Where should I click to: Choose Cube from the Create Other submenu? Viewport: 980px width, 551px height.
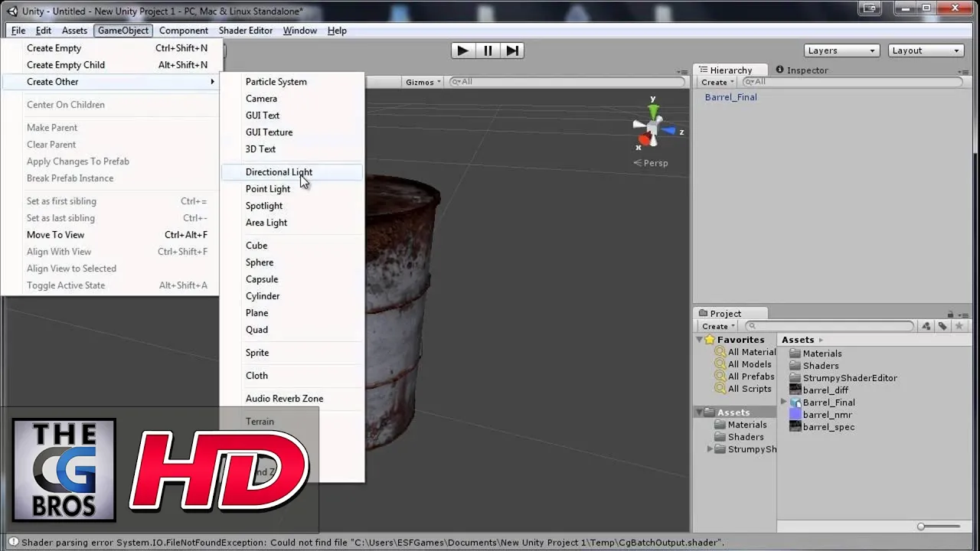tap(292, 246)
